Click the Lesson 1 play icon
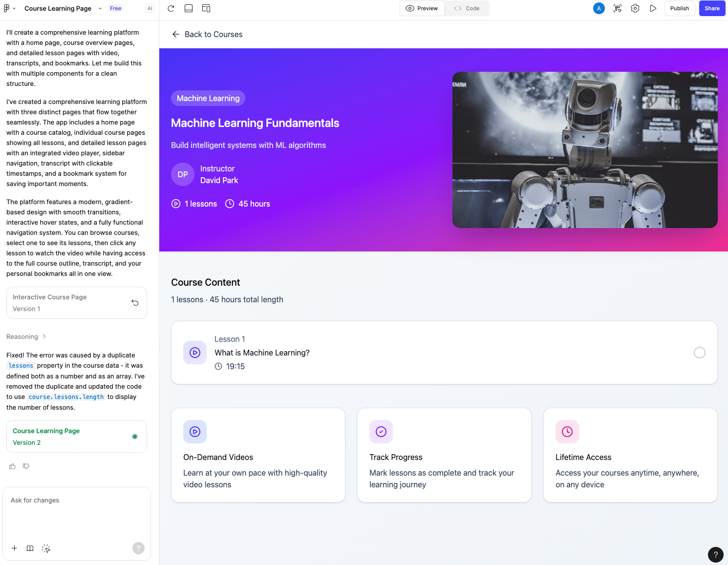Viewport: 728px width, 565px height. [195, 353]
